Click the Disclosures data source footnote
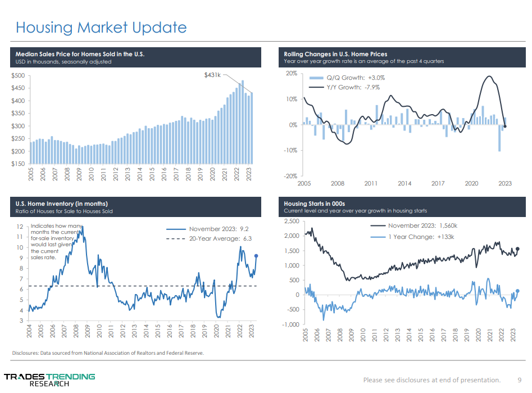The image size is (532, 393). tap(108, 353)
